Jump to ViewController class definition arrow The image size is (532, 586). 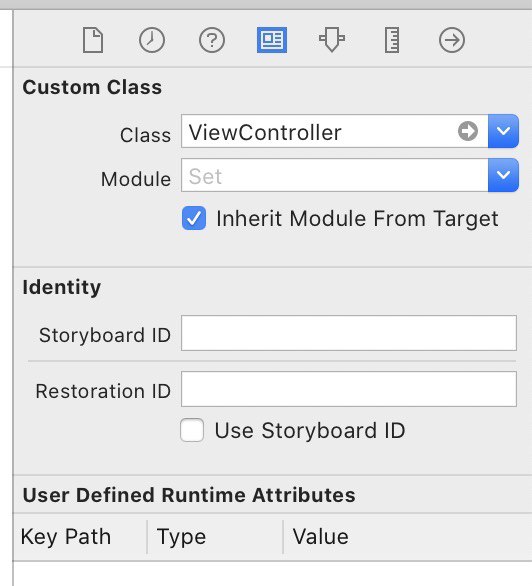[468, 131]
